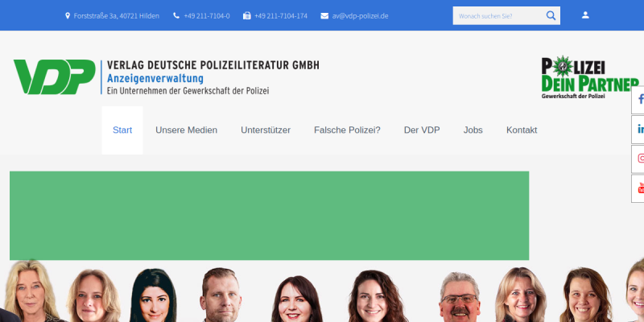
Task: Click the phone handset icon
Action: coord(176,15)
